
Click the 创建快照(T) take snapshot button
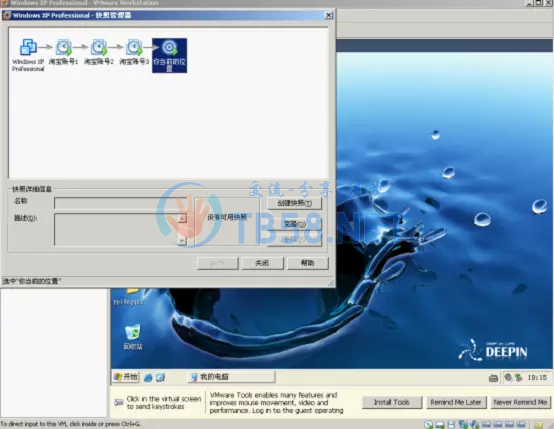(294, 203)
